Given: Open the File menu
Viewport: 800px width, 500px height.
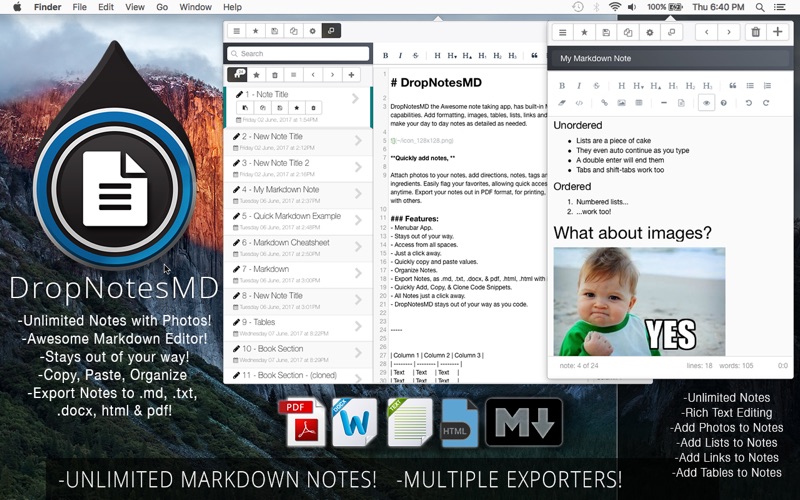Looking at the screenshot, I should pyautogui.click(x=80, y=7).
